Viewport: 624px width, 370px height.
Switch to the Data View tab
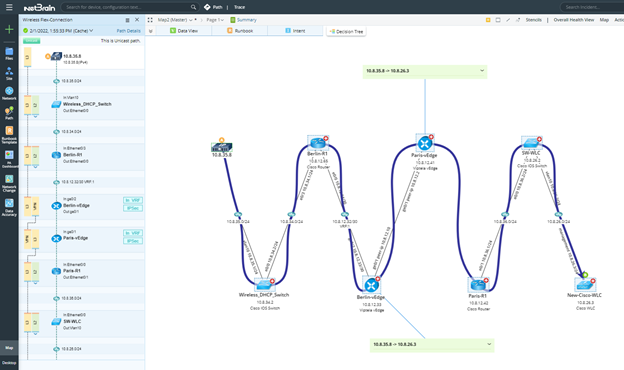coord(184,31)
